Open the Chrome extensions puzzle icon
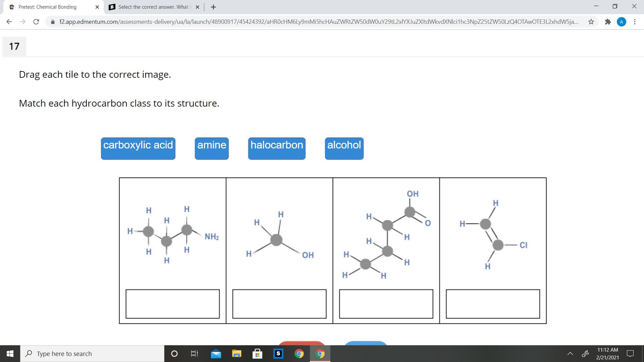644x362 pixels. coord(607,22)
